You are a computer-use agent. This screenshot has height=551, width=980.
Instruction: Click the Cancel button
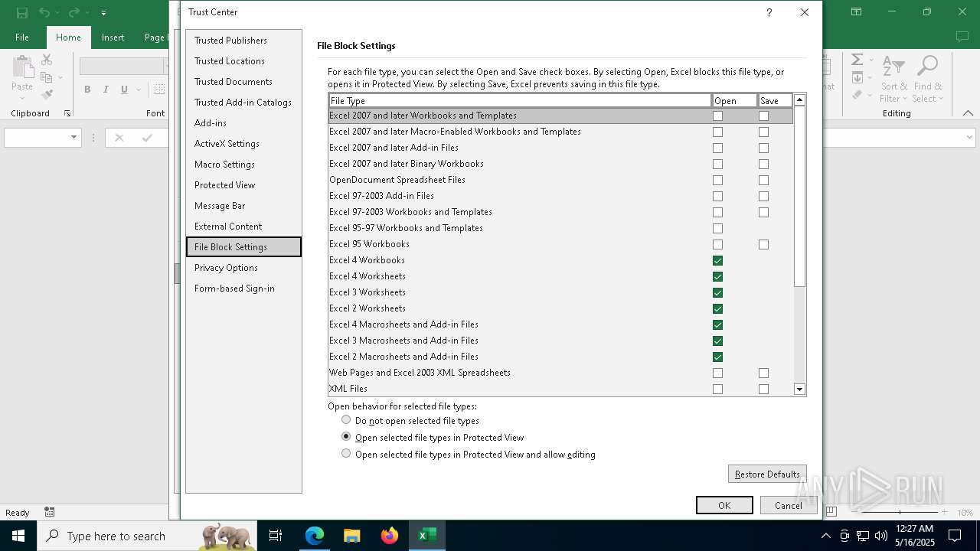tap(789, 505)
